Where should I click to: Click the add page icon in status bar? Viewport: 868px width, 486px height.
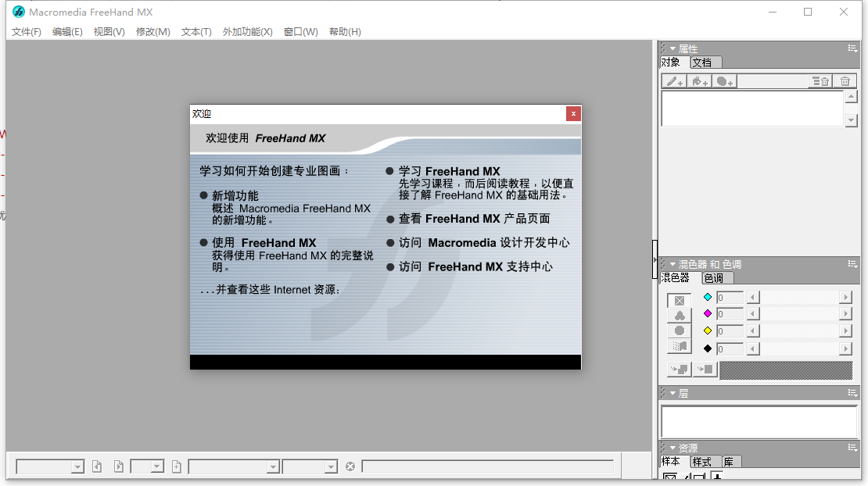pyautogui.click(x=176, y=466)
